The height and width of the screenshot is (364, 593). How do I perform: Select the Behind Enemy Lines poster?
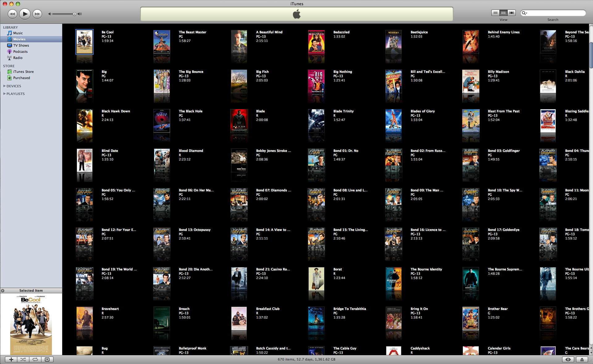pos(471,42)
